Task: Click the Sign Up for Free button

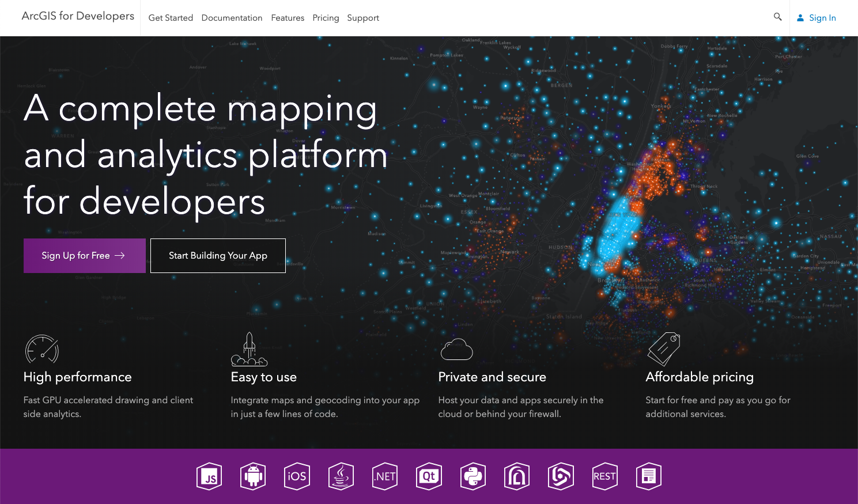Action: (x=85, y=256)
